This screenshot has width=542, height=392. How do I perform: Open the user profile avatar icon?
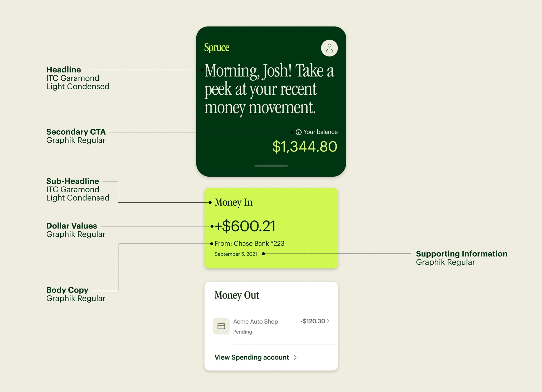(329, 48)
